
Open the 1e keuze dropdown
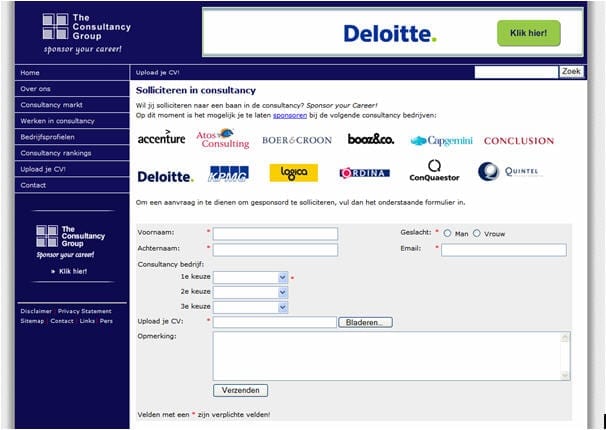(x=250, y=277)
